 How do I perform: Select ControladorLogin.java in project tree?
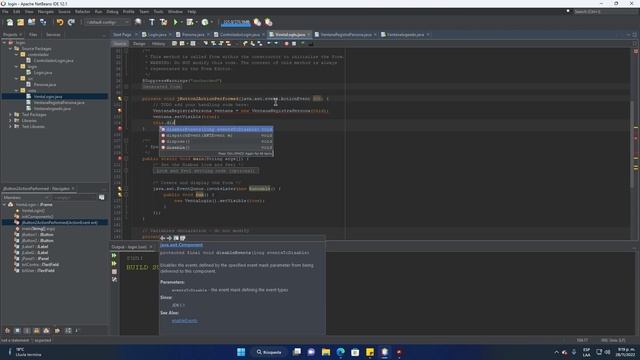(53, 60)
